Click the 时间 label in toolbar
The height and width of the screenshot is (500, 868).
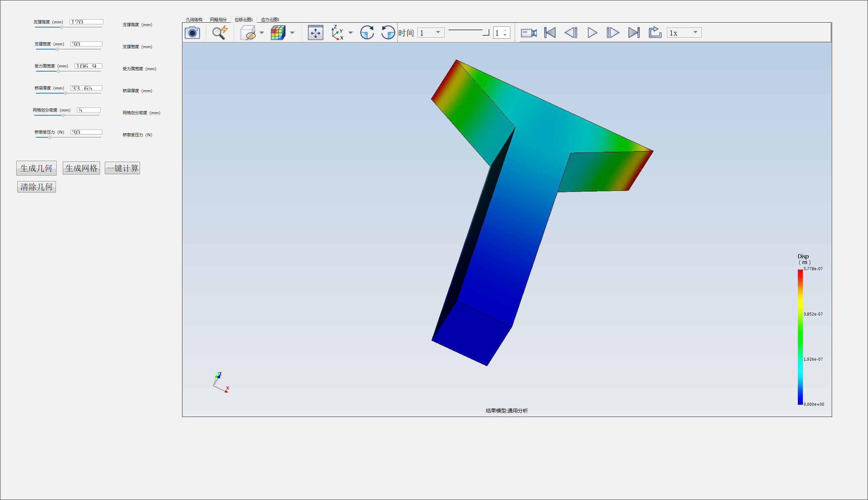pos(406,33)
